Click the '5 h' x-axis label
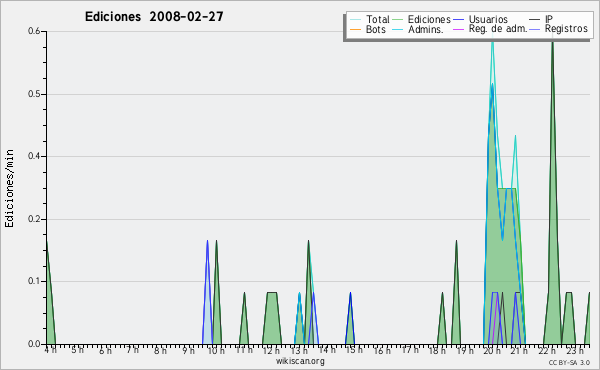 pos(78,350)
